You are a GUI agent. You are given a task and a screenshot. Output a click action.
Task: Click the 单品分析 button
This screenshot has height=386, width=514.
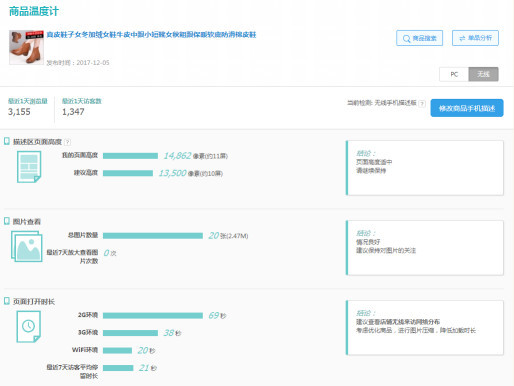tap(475, 38)
